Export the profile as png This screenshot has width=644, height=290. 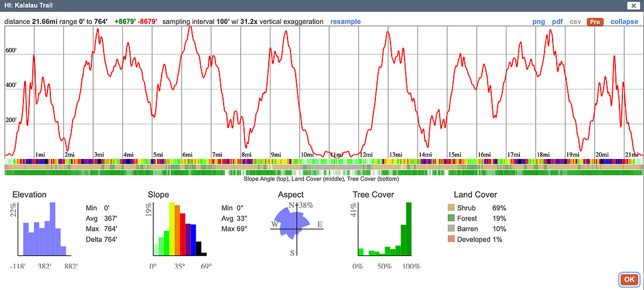pos(539,21)
